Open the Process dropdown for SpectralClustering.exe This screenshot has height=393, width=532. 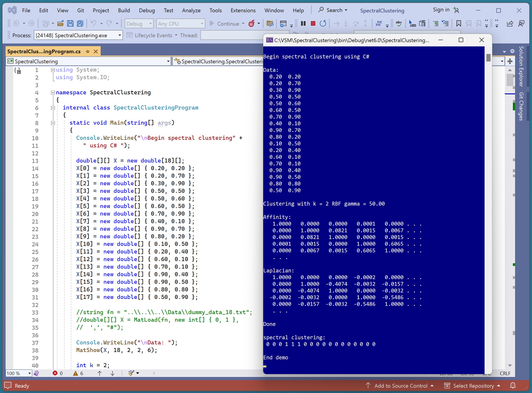click(x=120, y=35)
